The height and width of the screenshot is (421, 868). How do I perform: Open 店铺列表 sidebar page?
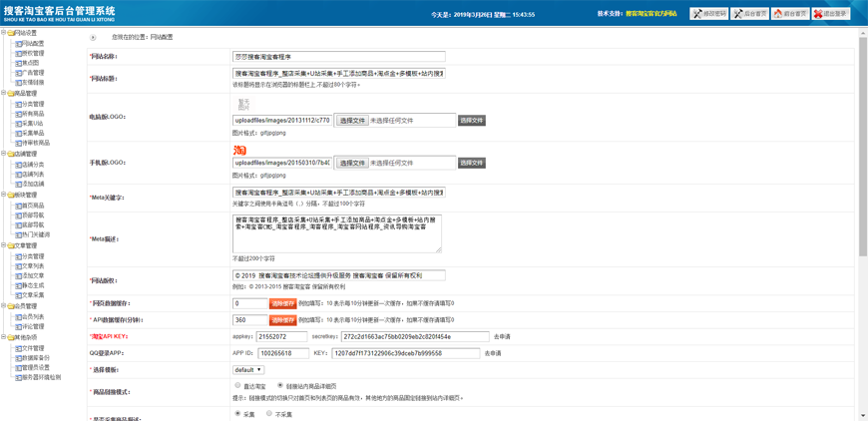pyautogui.click(x=33, y=174)
